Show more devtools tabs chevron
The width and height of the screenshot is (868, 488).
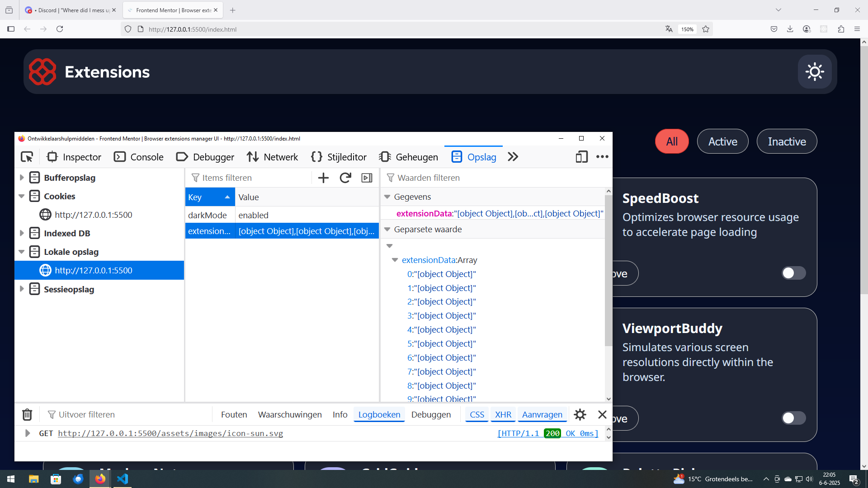click(513, 157)
